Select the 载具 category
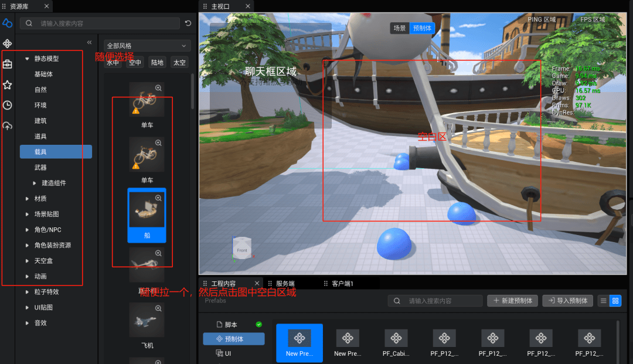 pyautogui.click(x=56, y=152)
